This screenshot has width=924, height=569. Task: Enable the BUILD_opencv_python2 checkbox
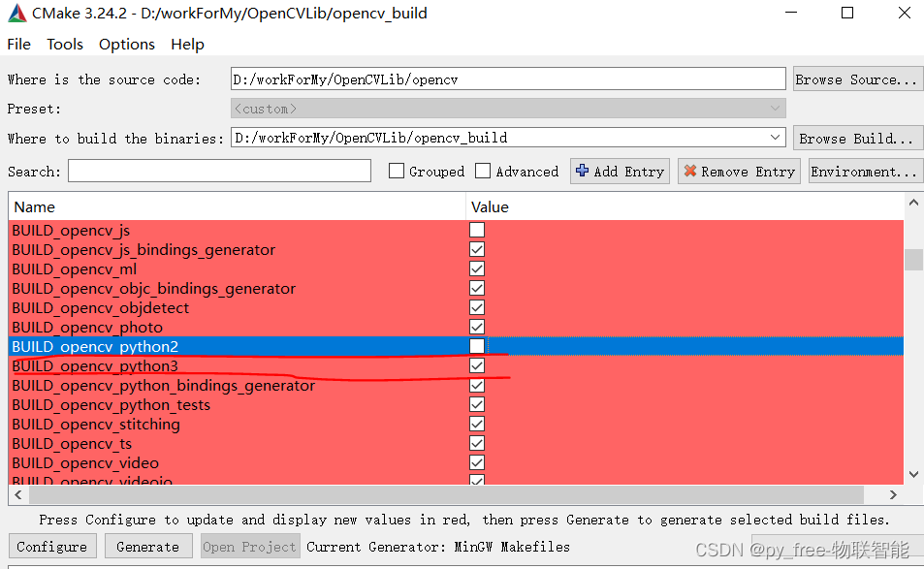coord(476,346)
